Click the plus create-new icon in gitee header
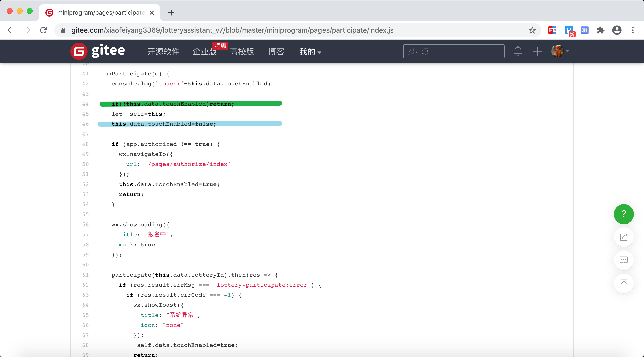This screenshot has height=357, width=644. 537,51
